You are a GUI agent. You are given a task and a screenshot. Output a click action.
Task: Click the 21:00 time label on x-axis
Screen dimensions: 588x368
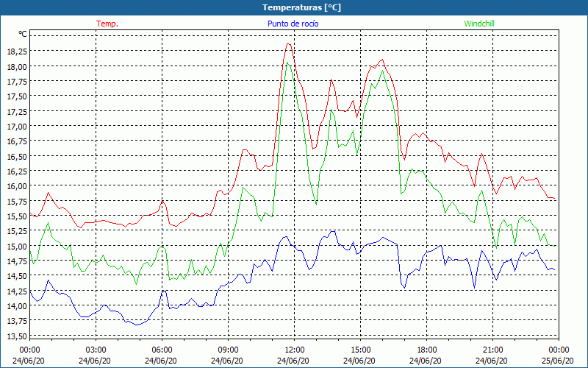coord(492,350)
